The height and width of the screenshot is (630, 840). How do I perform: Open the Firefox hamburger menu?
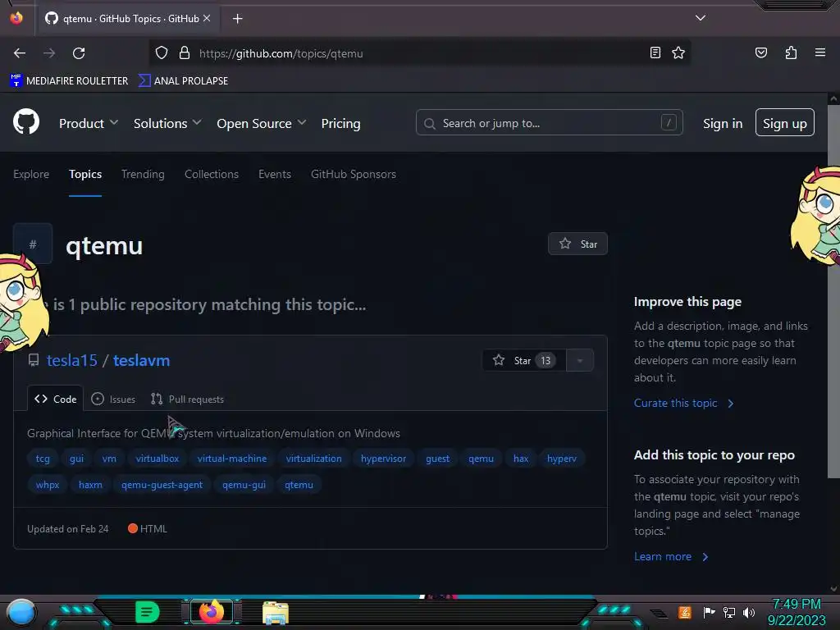tap(819, 52)
